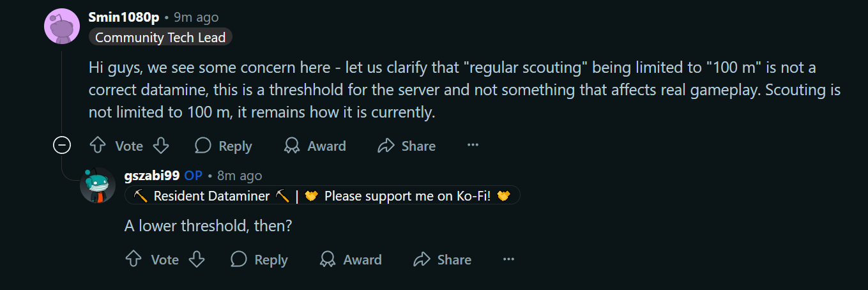Open more options on Smin1080p's comment
This screenshot has height=290, width=868.
[x=473, y=146]
